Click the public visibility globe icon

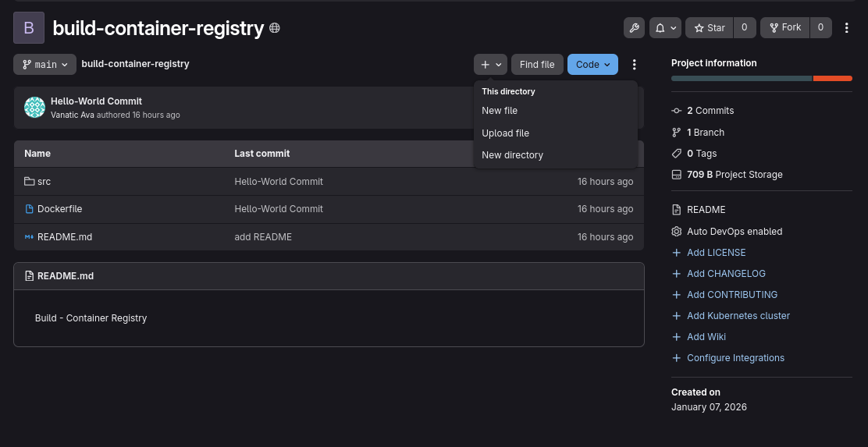click(275, 27)
